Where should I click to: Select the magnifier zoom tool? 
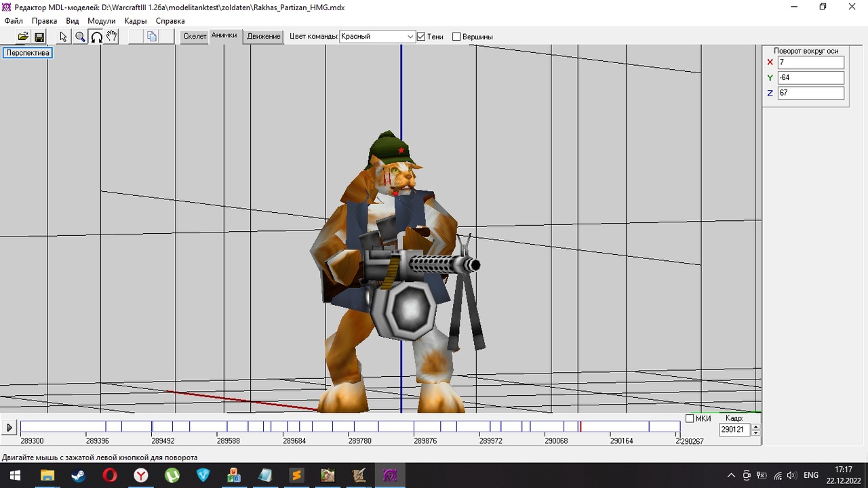[x=80, y=37]
